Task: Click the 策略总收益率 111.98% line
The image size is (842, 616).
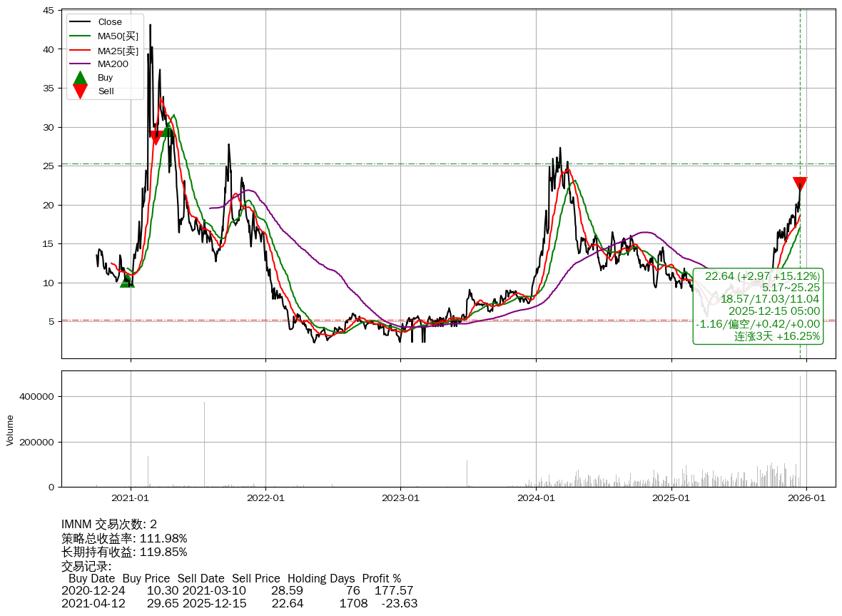Action: [x=124, y=538]
